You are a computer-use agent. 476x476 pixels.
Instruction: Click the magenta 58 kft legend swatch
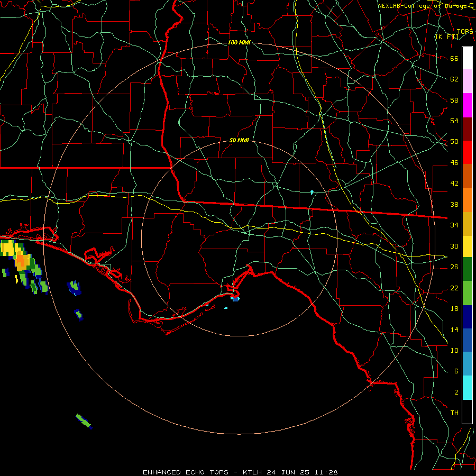click(x=467, y=105)
